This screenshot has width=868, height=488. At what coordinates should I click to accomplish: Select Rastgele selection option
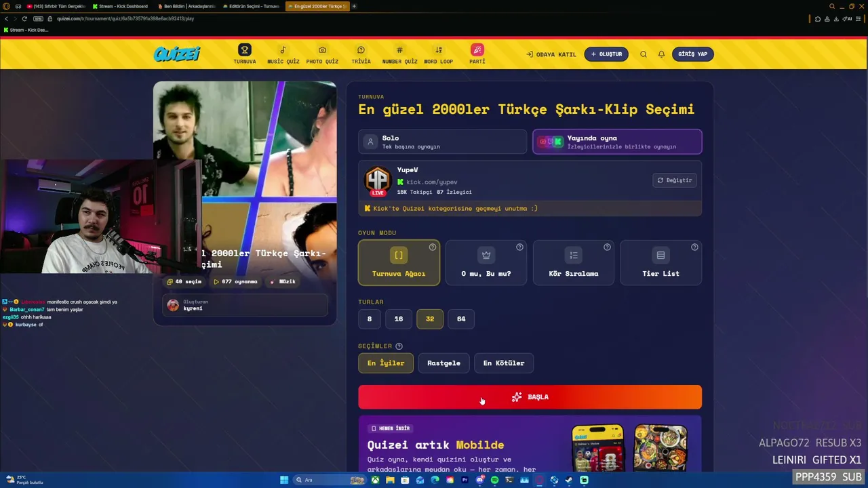pyautogui.click(x=443, y=363)
